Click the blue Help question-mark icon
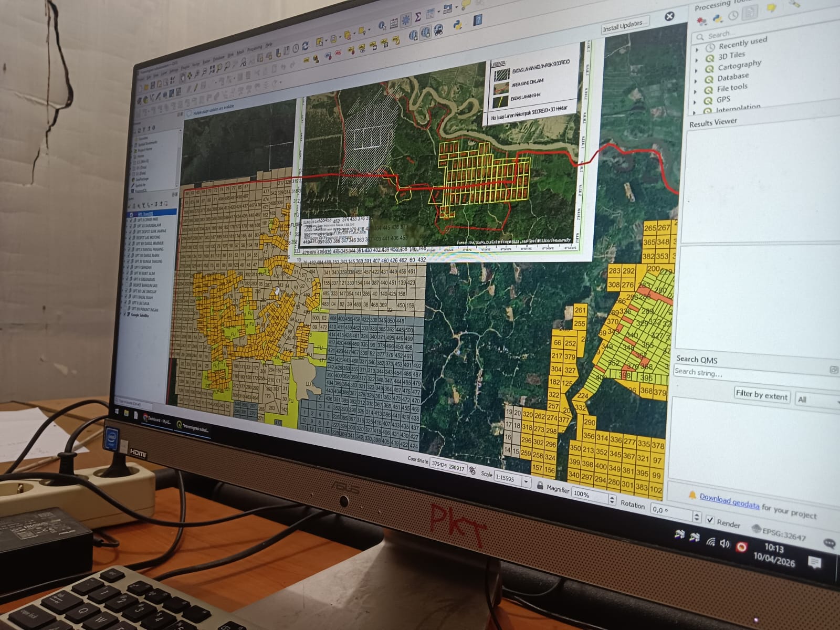Viewport: 840px width, 630px height. [x=478, y=19]
